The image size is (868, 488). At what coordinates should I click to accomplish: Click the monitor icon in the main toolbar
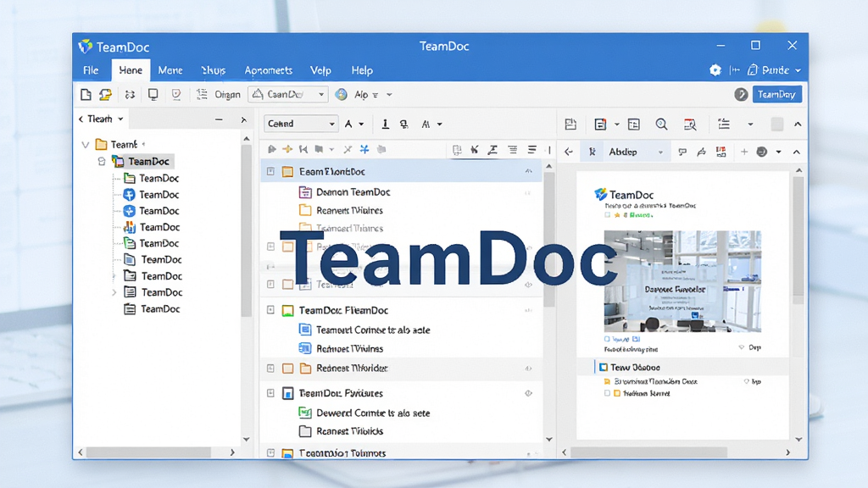153,95
